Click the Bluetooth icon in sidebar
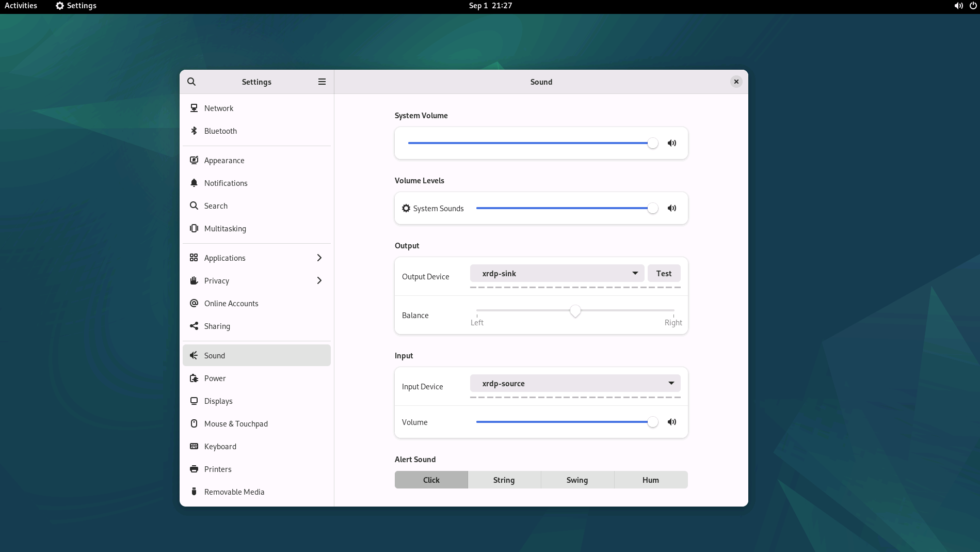980x552 pixels. [194, 131]
